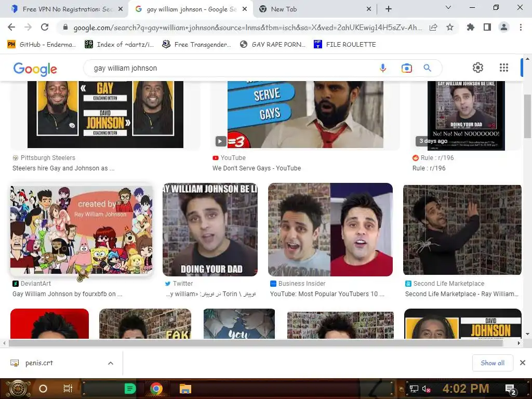Select the Business Insider two-face thumbnail
532x399 pixels.
(x=330, y=230)
